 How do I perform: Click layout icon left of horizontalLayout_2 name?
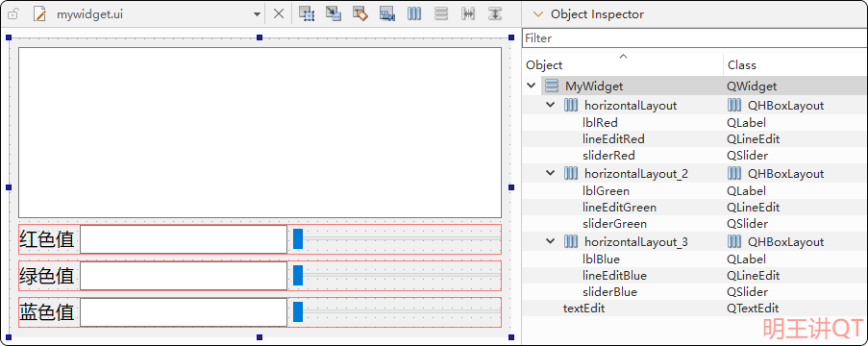(x=571, y=174)
